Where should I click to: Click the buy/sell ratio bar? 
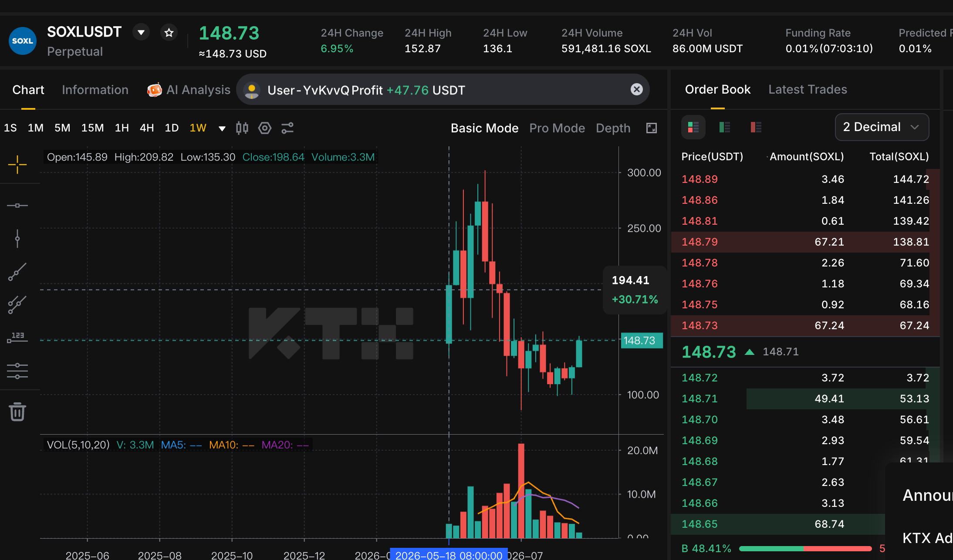805,549
